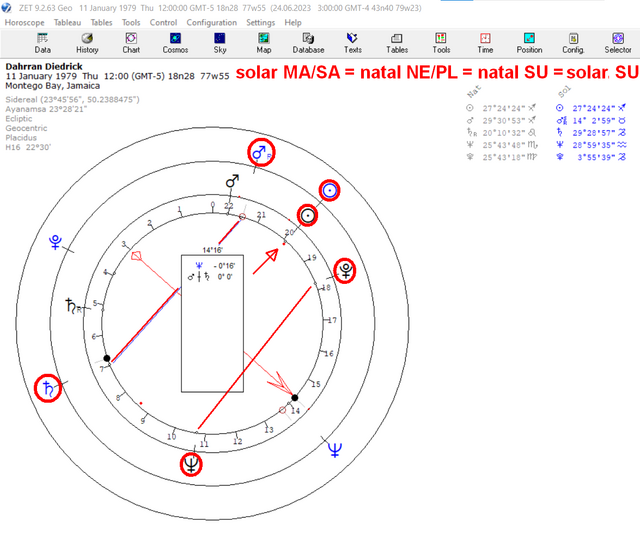Image resolution: width=640 pixels, height=546 pixels.
Task: Click natal Saturn position 20°10'32"
Action: (504, 133)
